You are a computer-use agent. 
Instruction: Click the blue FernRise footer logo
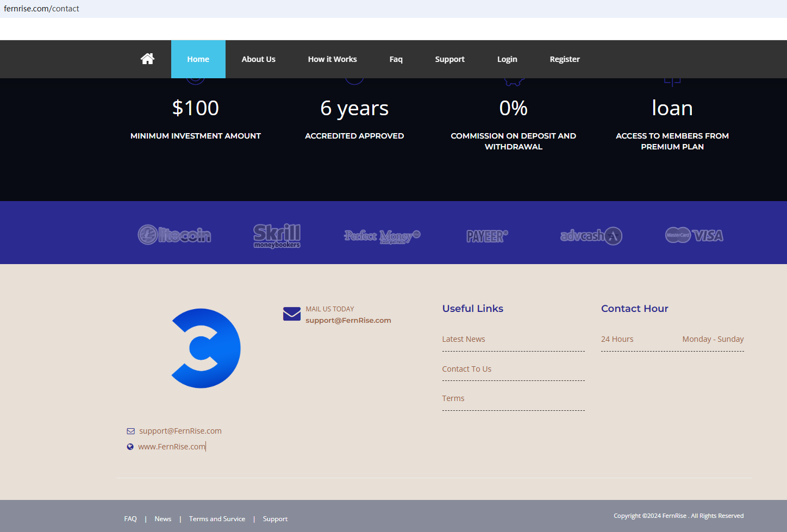206,348
